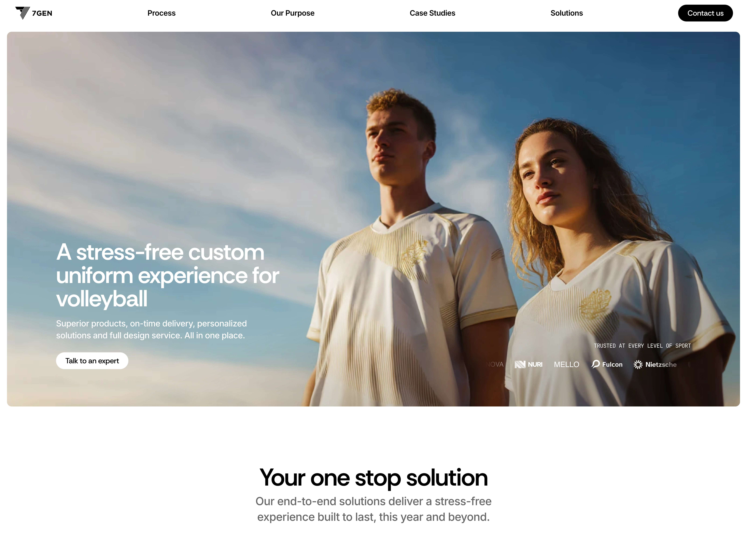Click the 7GEN brand name text
The width and height of the screenshot is (747, 560).
point(42,13)
